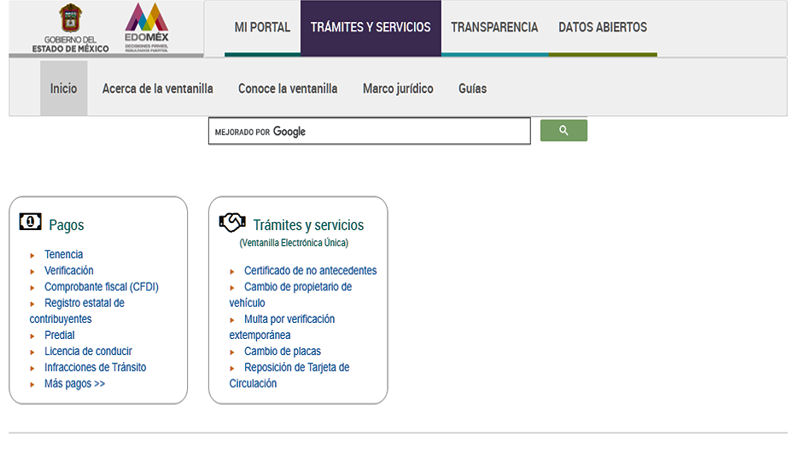Open Reposición de Tarjeta de Circulación link

point(289,376)
